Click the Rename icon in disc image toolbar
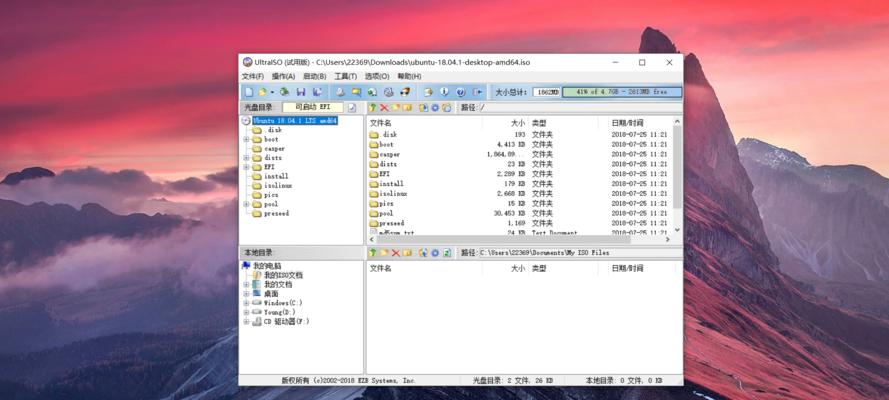This screenshot has height=400, width=889. point(407,108)
